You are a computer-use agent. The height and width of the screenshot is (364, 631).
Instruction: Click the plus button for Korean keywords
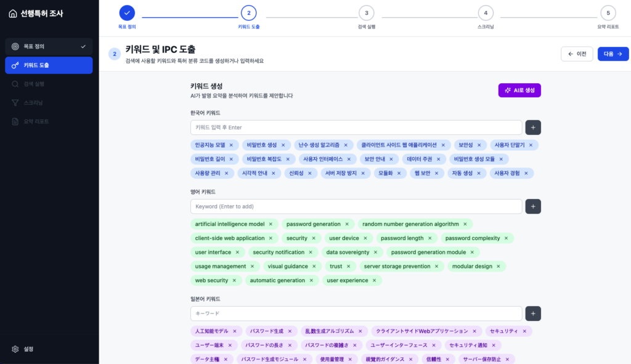(x=533, y=127)
